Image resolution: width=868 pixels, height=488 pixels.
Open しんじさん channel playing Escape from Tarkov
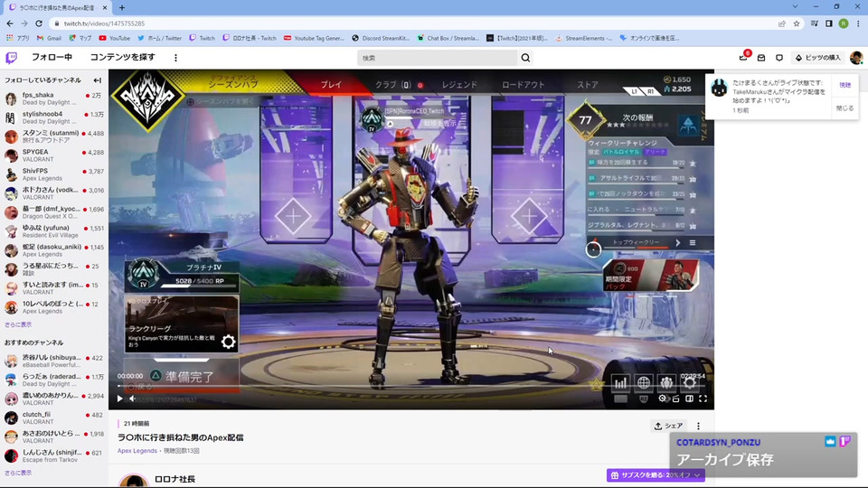(x=53, y=455)
